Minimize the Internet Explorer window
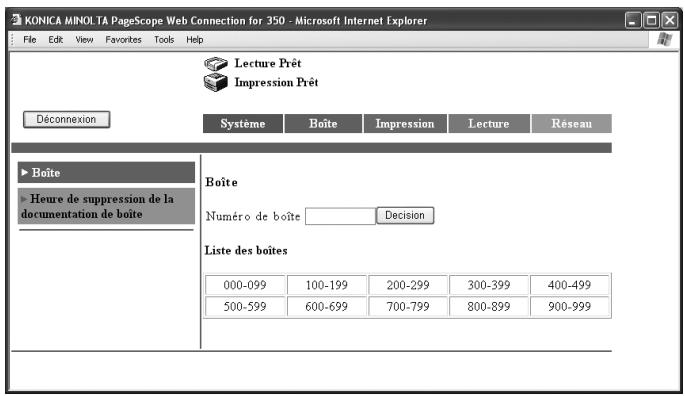The width and height of the screenshot is (685, 396). coord(633,20)
